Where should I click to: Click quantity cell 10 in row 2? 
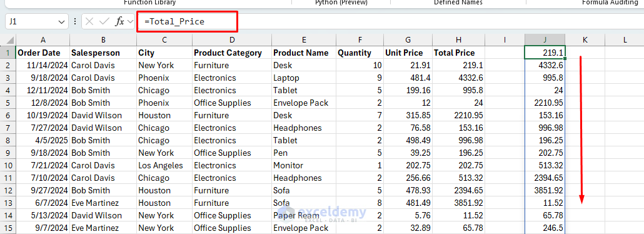360,65
